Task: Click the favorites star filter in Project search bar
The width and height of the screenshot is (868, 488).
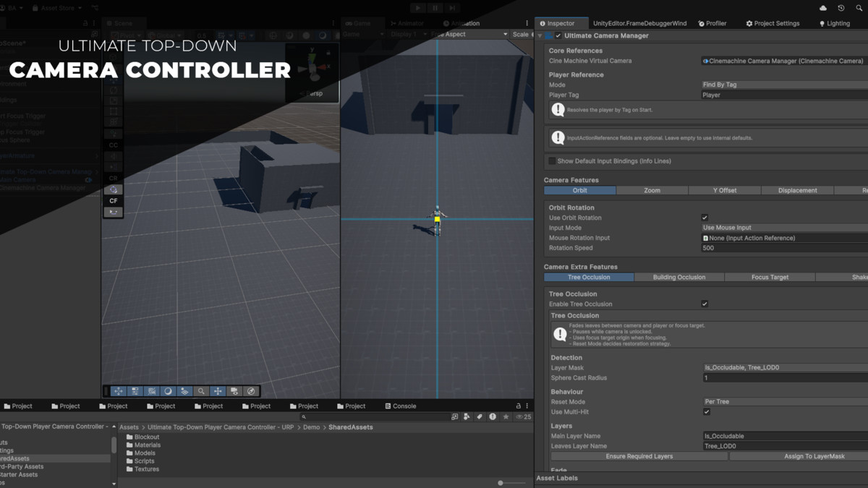Action: click(x=506, y=416)
